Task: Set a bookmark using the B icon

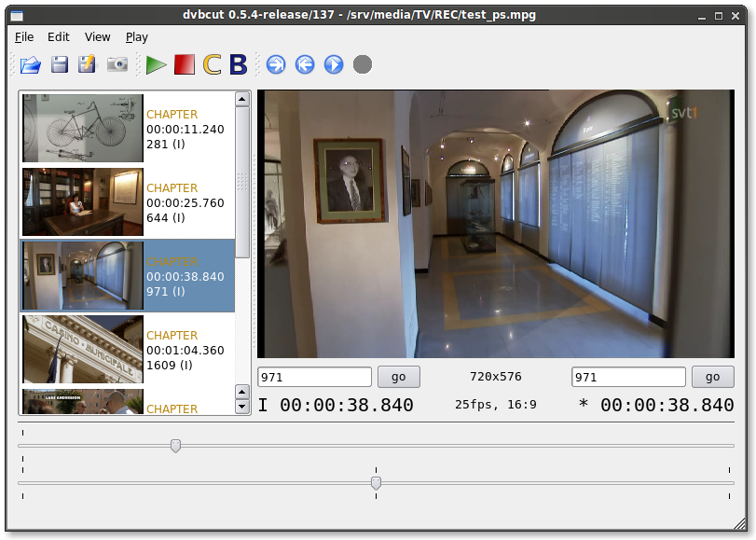Action: coord(237,64)
